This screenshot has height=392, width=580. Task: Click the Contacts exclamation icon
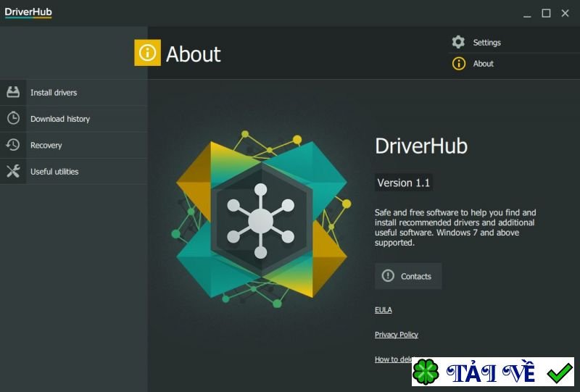click(x=388, y=275)
